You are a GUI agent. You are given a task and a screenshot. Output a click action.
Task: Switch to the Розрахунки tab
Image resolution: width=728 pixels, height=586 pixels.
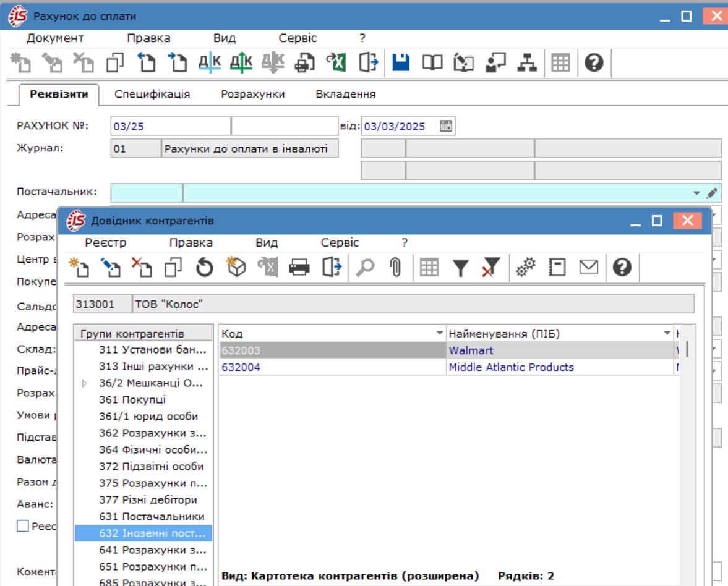[253, 94]
